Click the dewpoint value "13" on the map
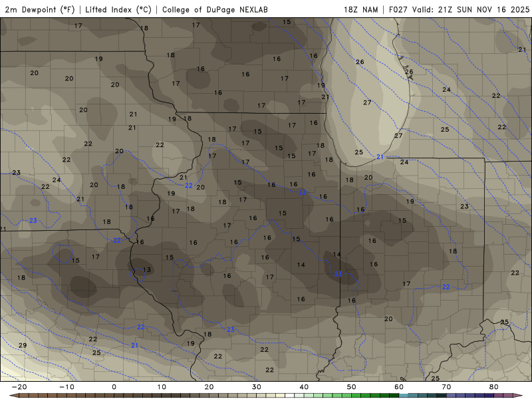The width and height of the screenshot is (532, 399). (x=146, y=270)
